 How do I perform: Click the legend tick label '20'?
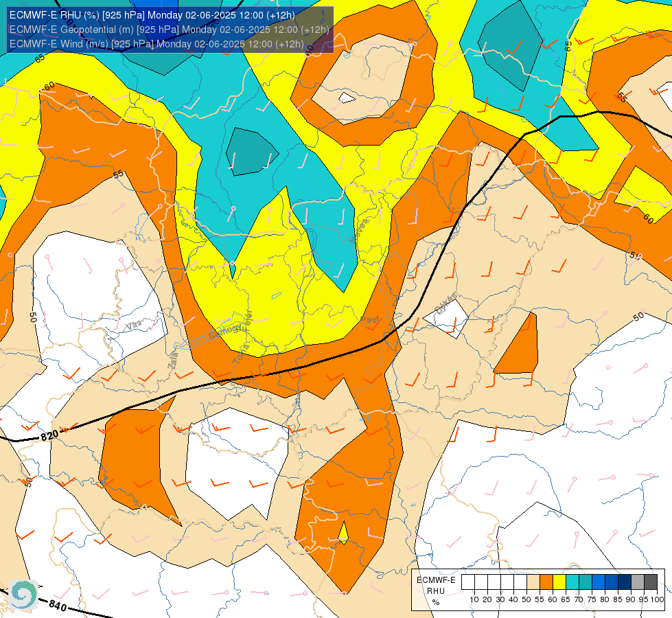point(487,599)
